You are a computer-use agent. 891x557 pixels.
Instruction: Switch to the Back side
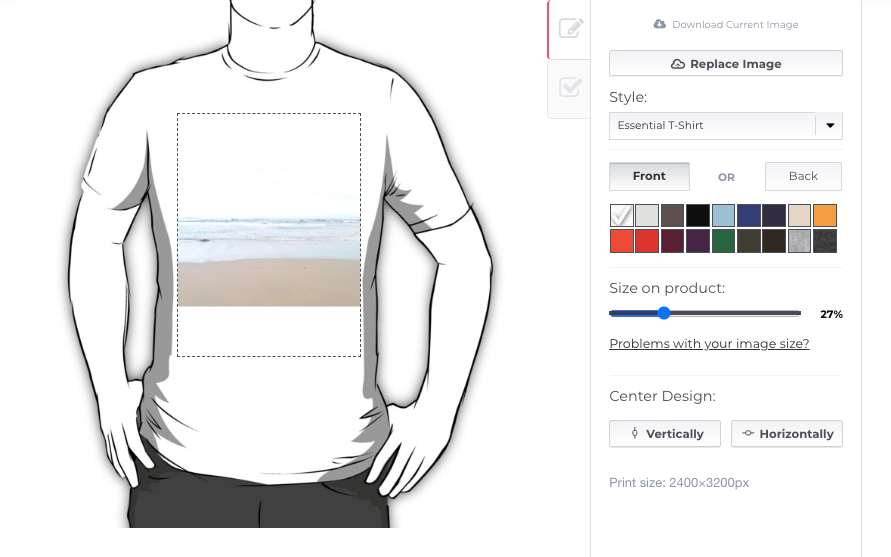(803, 176)
